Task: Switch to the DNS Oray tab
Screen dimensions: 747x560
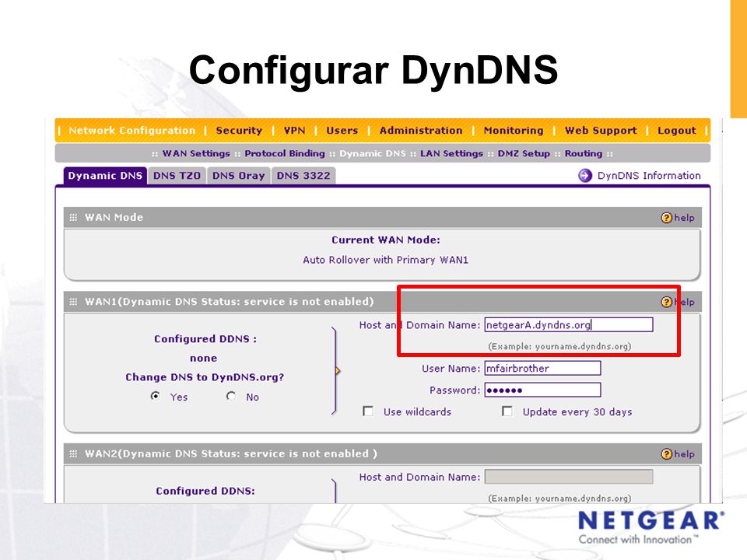Action: point(239,175)
